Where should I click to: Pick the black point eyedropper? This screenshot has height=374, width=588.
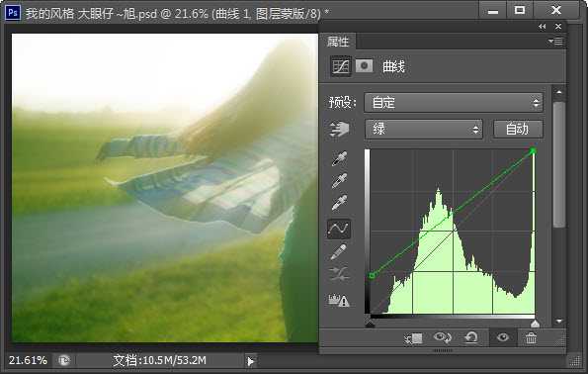(x=339, y=159)
